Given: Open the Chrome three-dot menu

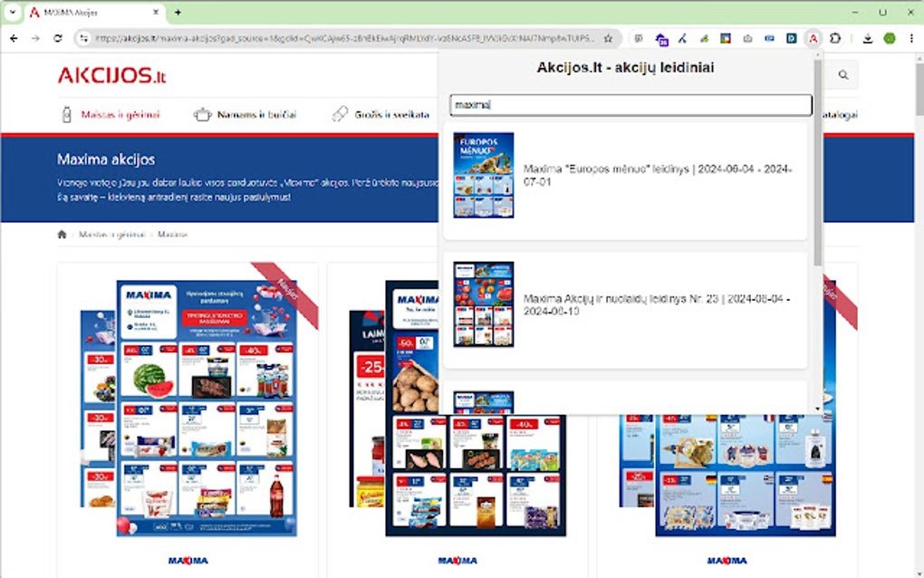Looking at the screenshot, I should point(910,39).
